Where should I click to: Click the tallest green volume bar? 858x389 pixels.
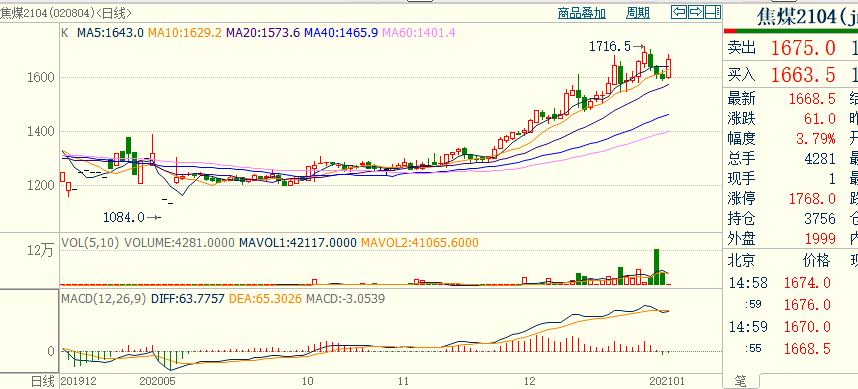pos(656,267)
